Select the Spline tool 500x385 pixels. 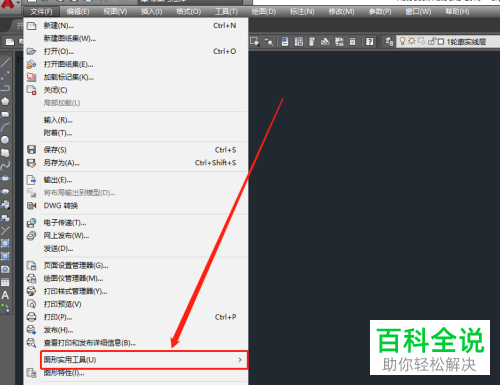[5, 166]
